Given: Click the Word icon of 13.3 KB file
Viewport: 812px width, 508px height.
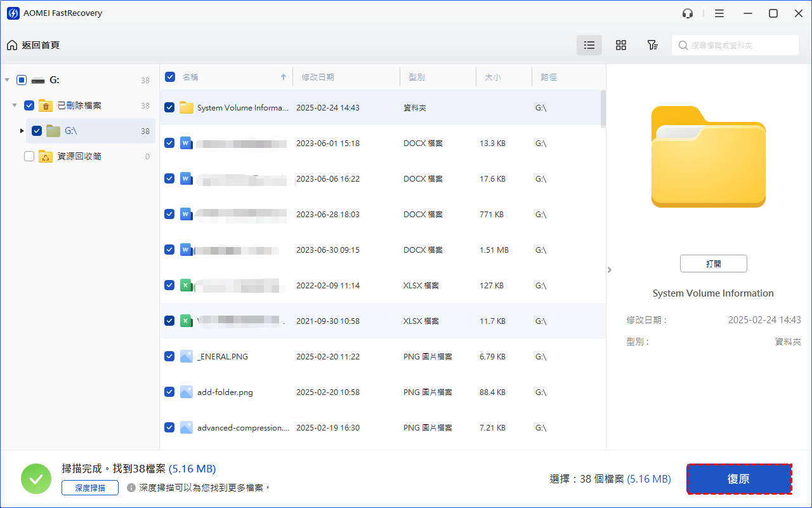Looking at the screenshot, I should tap(186, 144).
